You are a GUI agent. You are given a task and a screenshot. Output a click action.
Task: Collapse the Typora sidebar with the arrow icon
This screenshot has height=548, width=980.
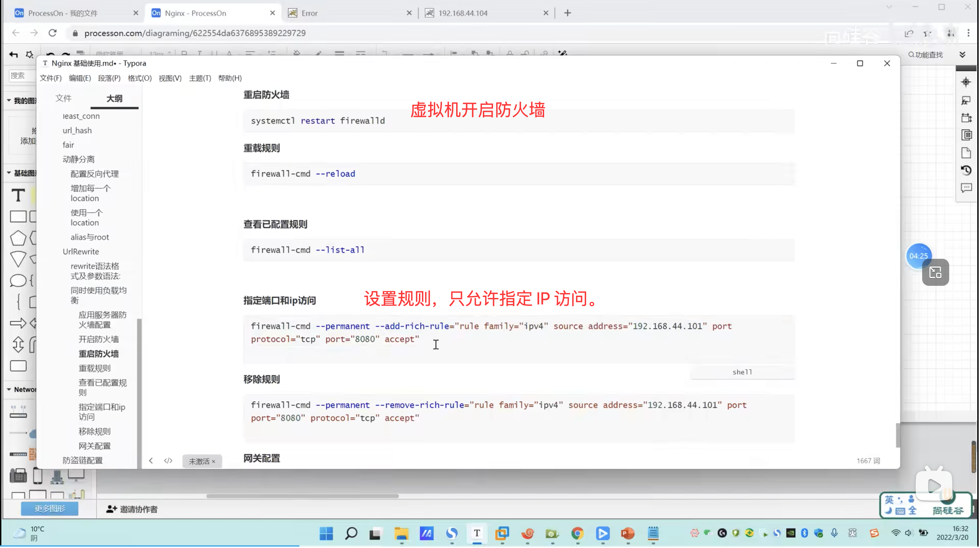pyautogui.click(x=151, y=461)
